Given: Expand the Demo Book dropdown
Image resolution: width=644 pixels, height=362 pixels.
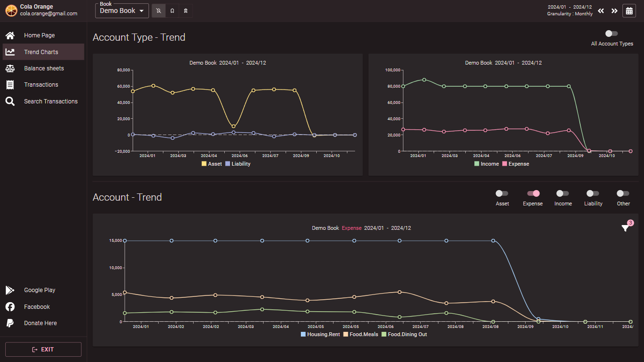Looking at the screenshot, I should [x=122, y=11].
